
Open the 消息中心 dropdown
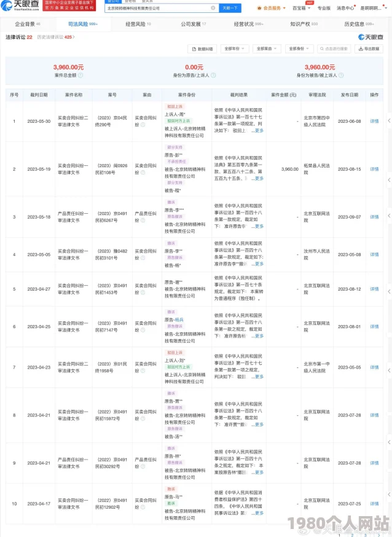[x=346, y=8]
